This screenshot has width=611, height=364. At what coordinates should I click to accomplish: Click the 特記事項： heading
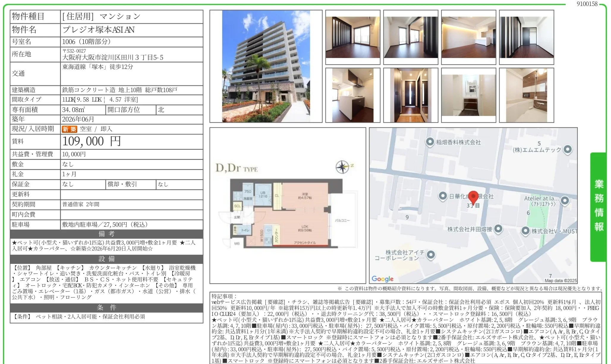224,296
